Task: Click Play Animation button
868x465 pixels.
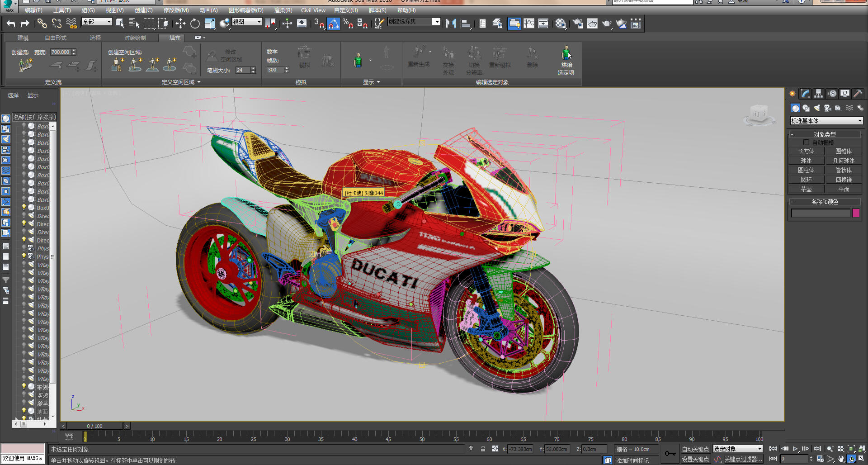Action: pyautogui.click(x=795, y=449)
